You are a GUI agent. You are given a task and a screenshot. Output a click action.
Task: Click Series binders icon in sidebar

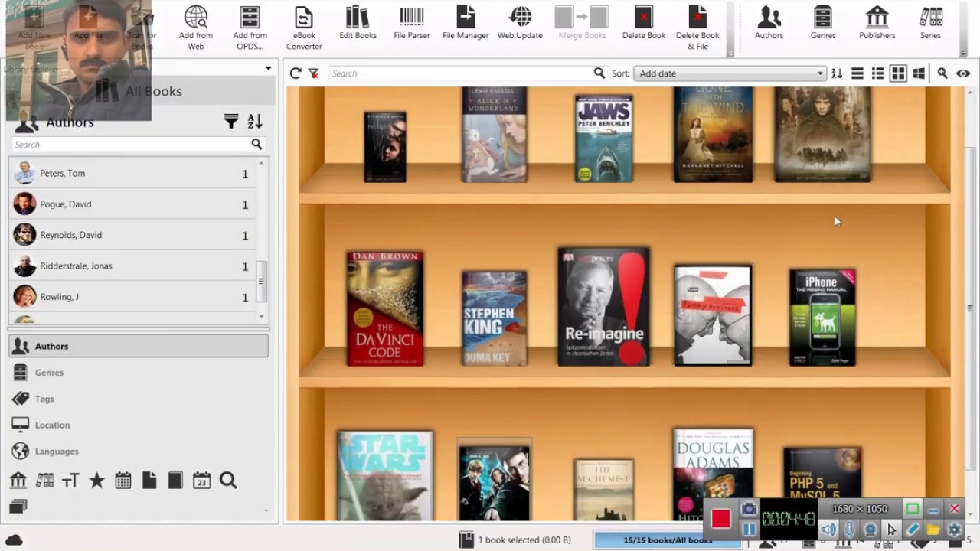click(44, 480)
